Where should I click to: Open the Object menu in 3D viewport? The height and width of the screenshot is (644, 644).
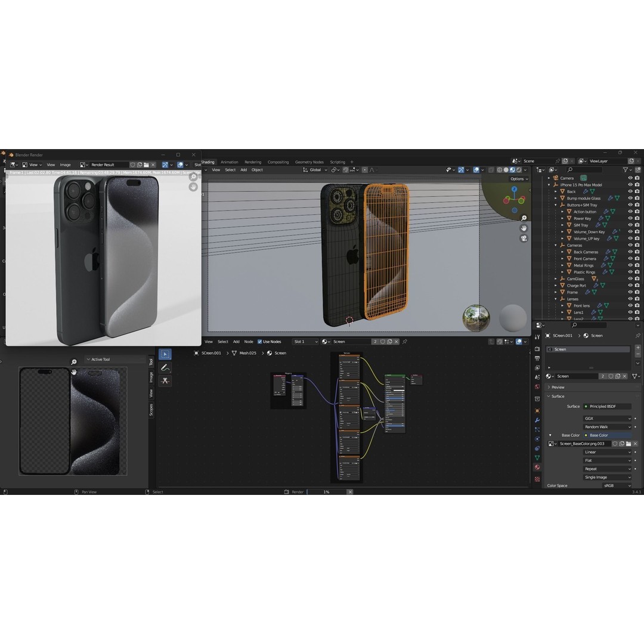click(x=257, y=170)
